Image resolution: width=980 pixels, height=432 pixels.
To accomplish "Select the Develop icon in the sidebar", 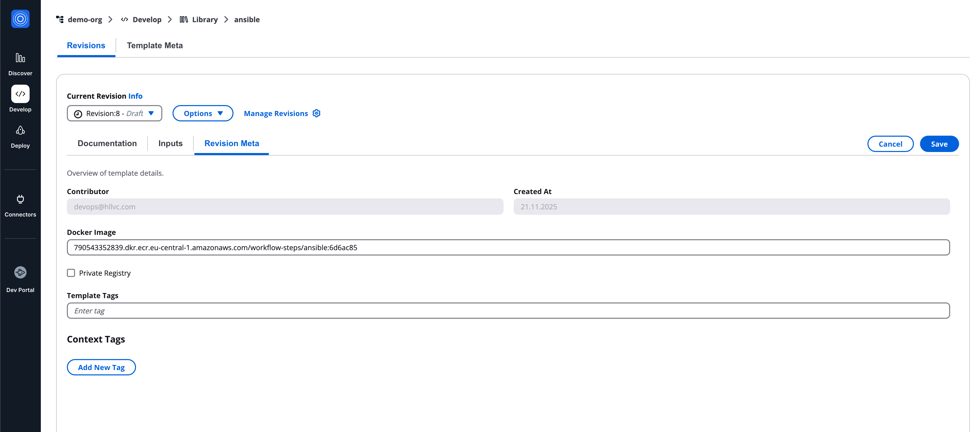I will (x=20, y=94).
